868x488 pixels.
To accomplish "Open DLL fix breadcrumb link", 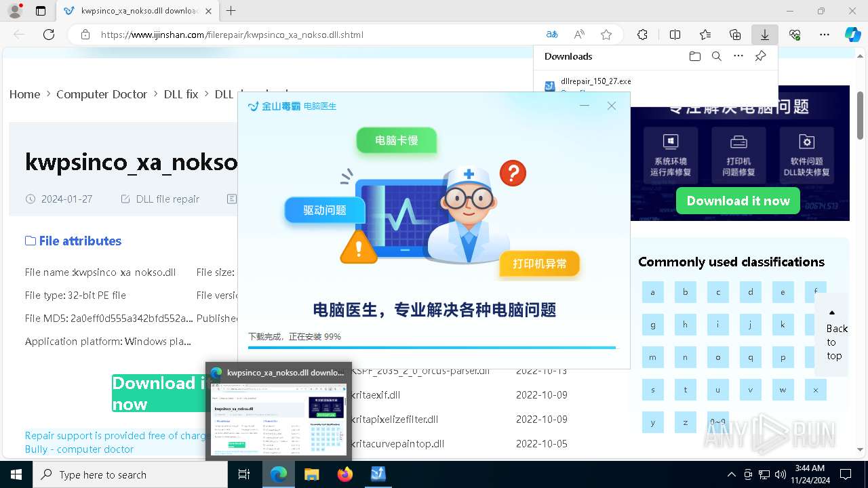I will click(181, 94).
